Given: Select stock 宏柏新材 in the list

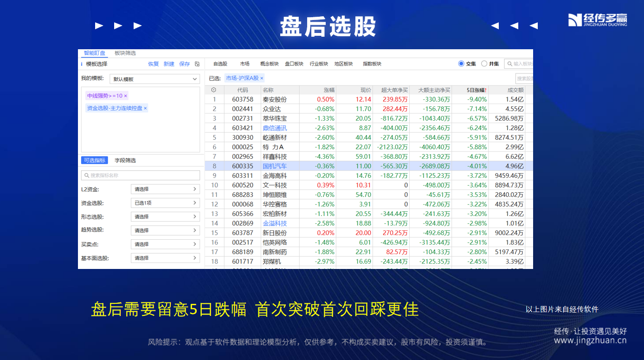Looking at the screenshot, I should pos(275,214).
